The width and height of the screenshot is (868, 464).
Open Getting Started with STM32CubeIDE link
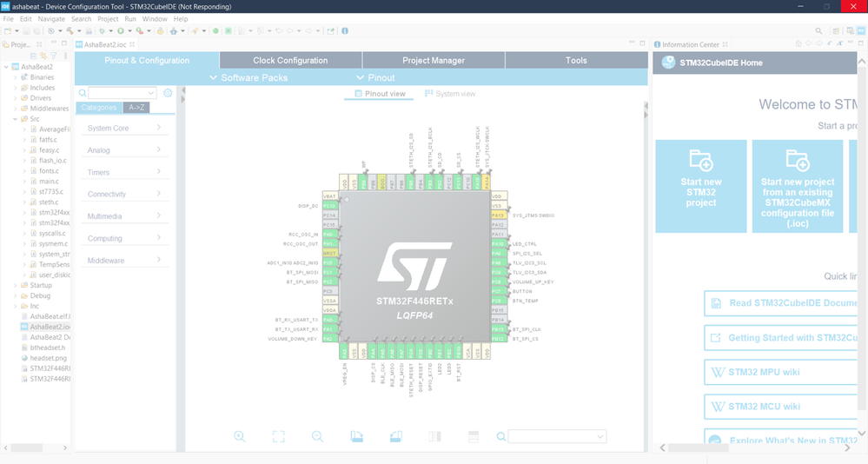pyautogui.click(x=780, y=338)
